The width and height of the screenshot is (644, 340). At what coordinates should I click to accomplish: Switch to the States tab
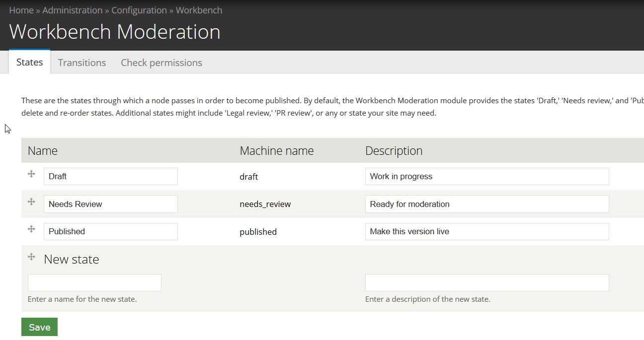pos(29,62)
